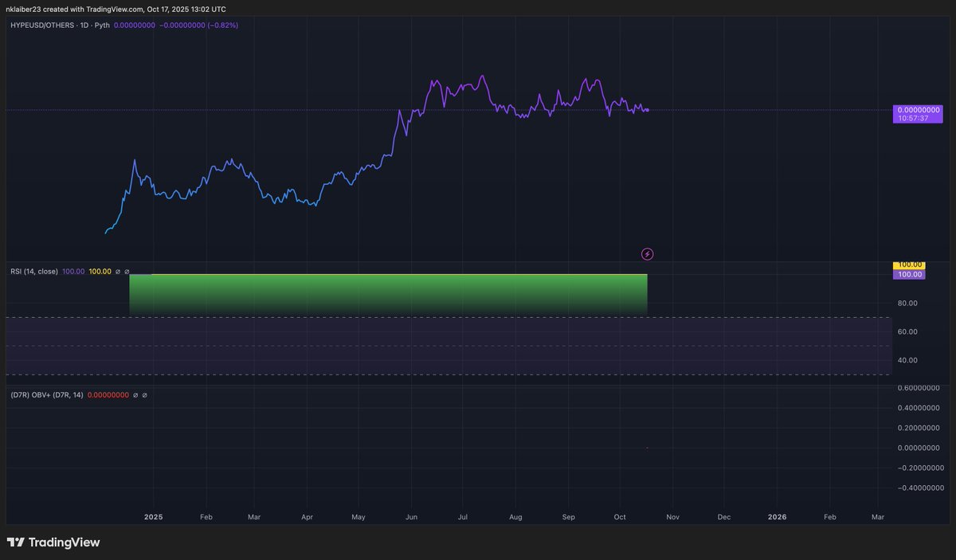Click the (−0.82%) change in symbol legend
The width and height of the screenshot is (956, 560).
(222, 25)
